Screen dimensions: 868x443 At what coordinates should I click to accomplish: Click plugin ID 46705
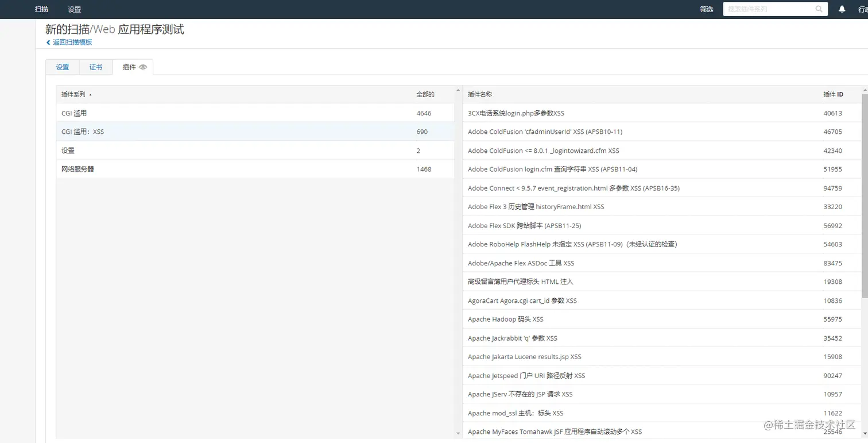(x=832, y=132)
